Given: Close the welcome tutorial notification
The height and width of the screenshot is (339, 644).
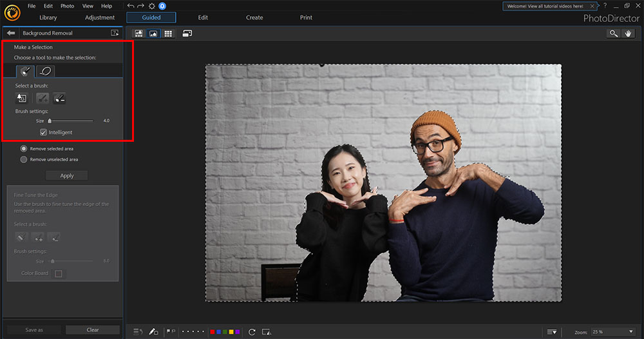Looking at the screenshot, I should pyautogui.click(x=592, y=6).
